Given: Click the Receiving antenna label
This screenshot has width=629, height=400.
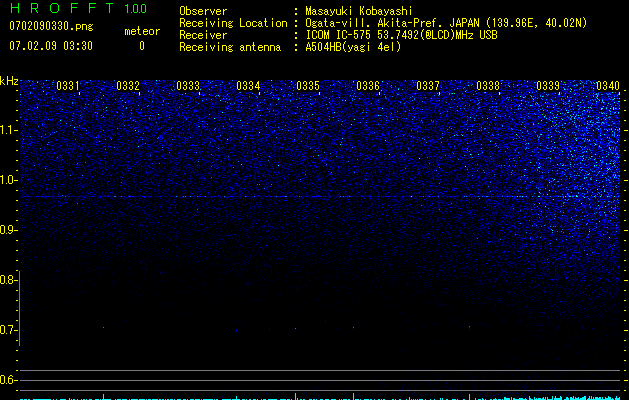Looking at the screenshot, I should [230, 47].
